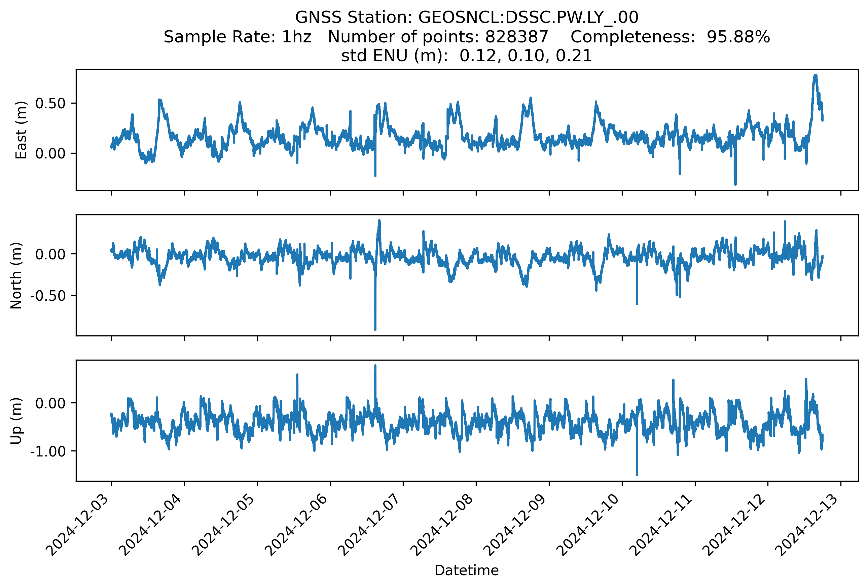Click the Up (m) axis label
Image resolution: width=868 pixels, height=588 pixels.
[x=16, y=421]
